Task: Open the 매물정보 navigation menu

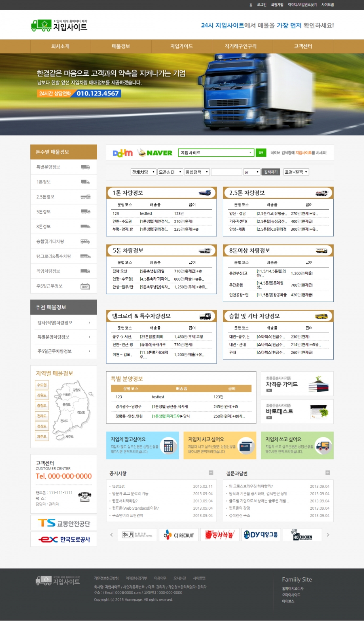Action: [121, 47]
